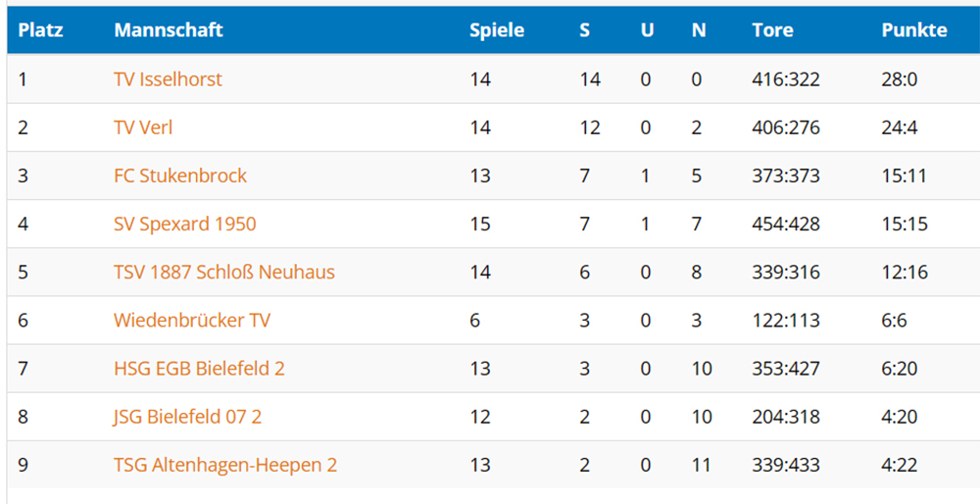Click the 6:6 points cell
Screen dimensions: 980x504
click(x=894, y=321)
